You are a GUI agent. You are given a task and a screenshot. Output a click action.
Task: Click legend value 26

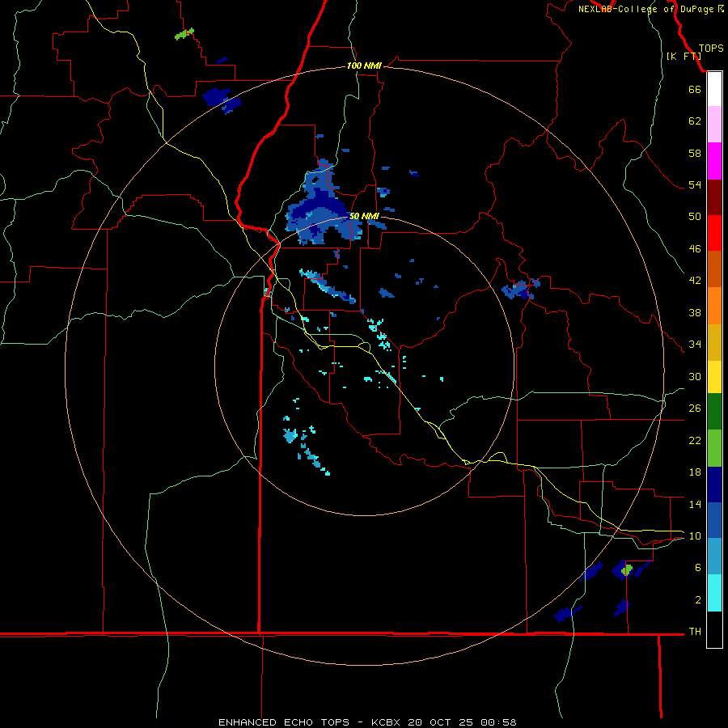(695, 408)
